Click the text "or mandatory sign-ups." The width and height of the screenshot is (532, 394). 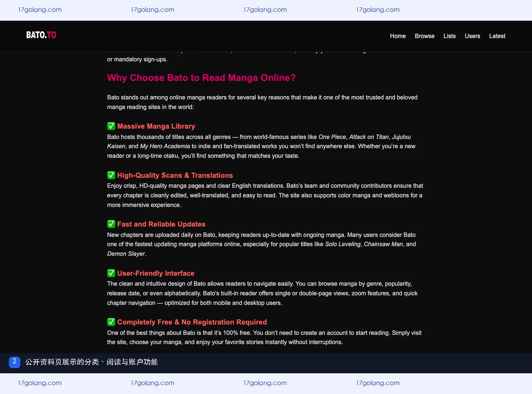click(137, 60)
